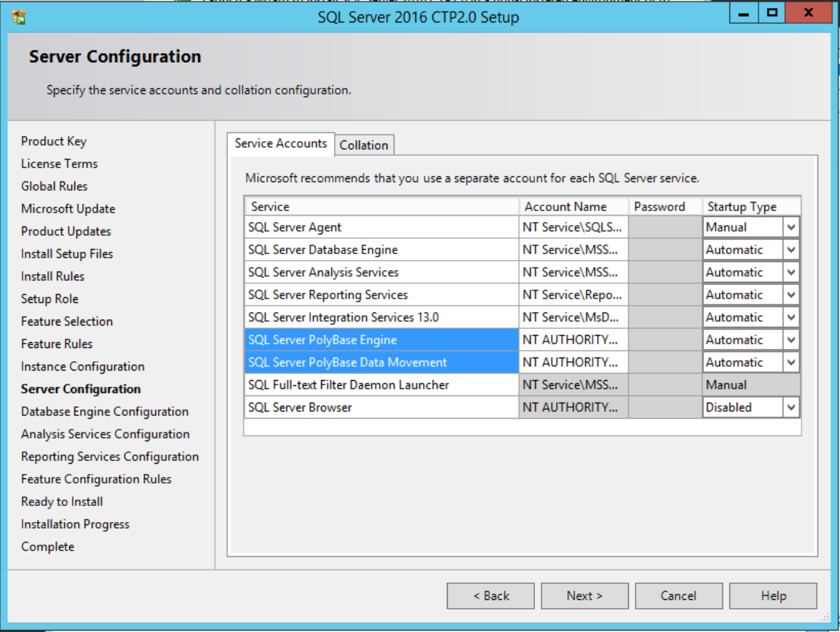840x632 pixels.
Task: Click Account Name cell for Reporting Services
Action: [x=573, y=295]
